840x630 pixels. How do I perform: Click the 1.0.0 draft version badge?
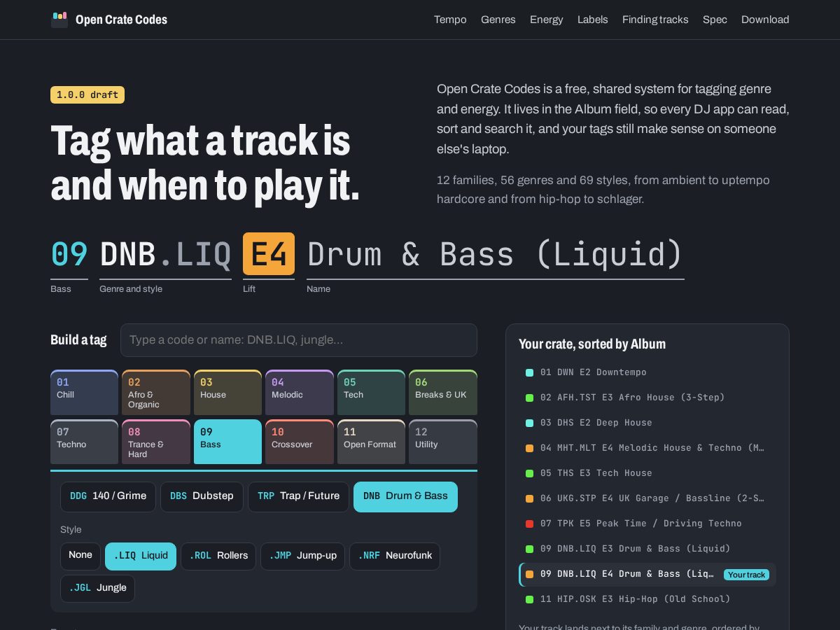coord(87,94)
